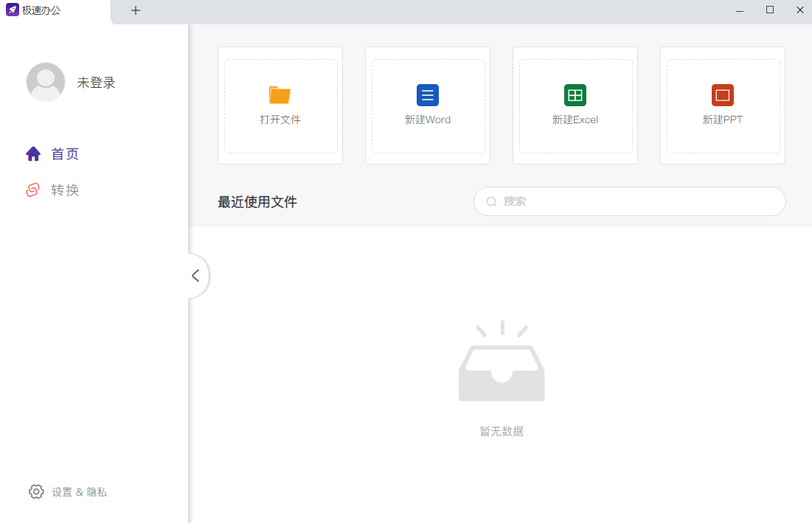Click the search magnifier icon in the search bar
Screen dimensions: 812x523
(x=491, y=201)
